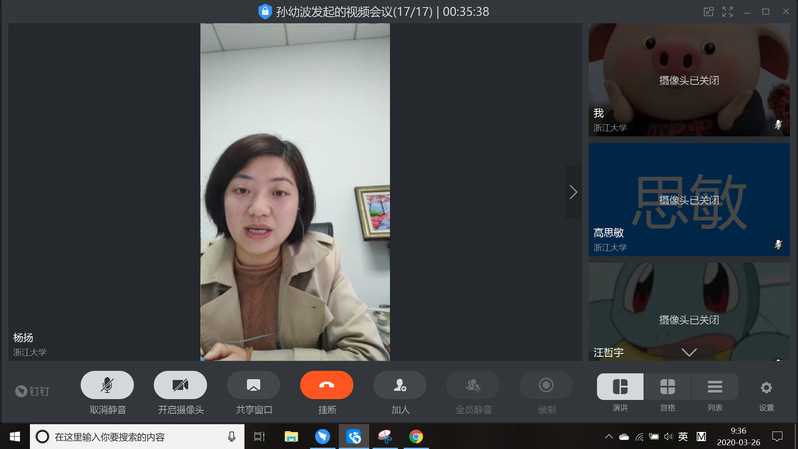
Task: Click the blue security shield icon
Action: 265,11
